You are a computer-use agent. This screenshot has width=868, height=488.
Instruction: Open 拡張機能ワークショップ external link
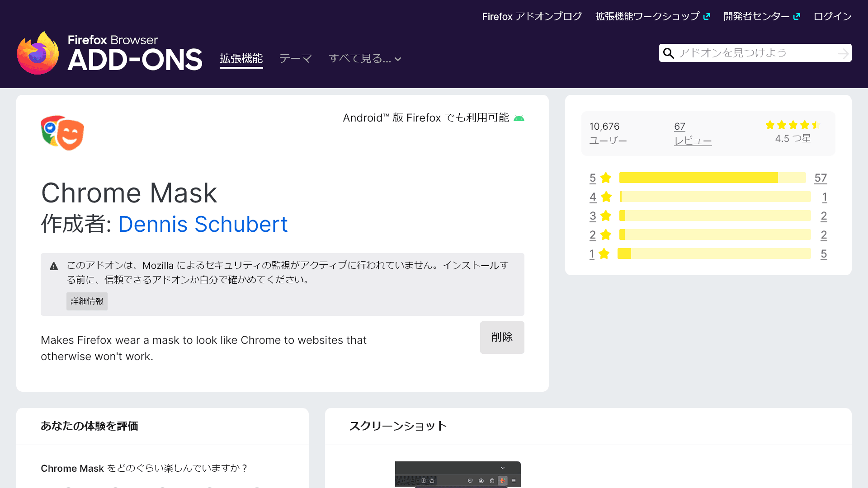pos(653,16)
